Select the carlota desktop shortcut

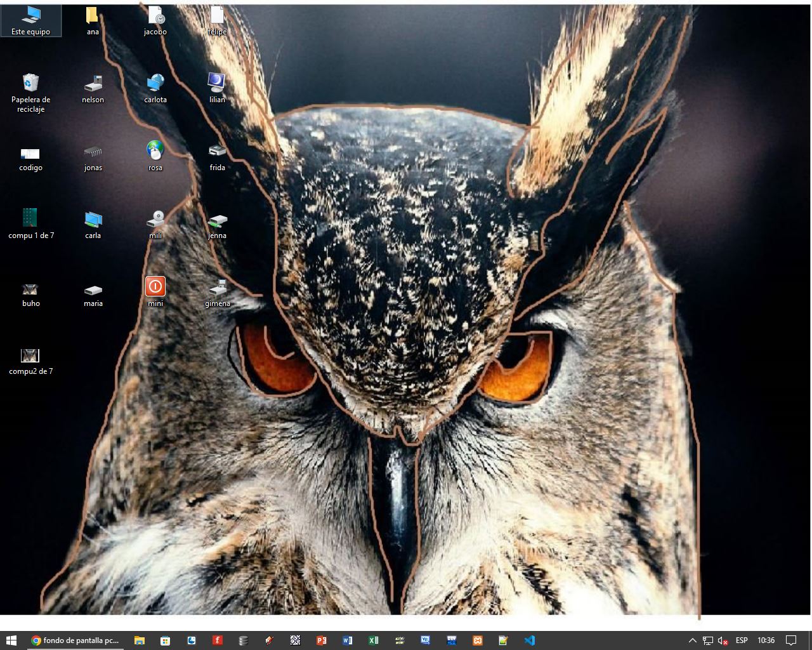[155, 88]
